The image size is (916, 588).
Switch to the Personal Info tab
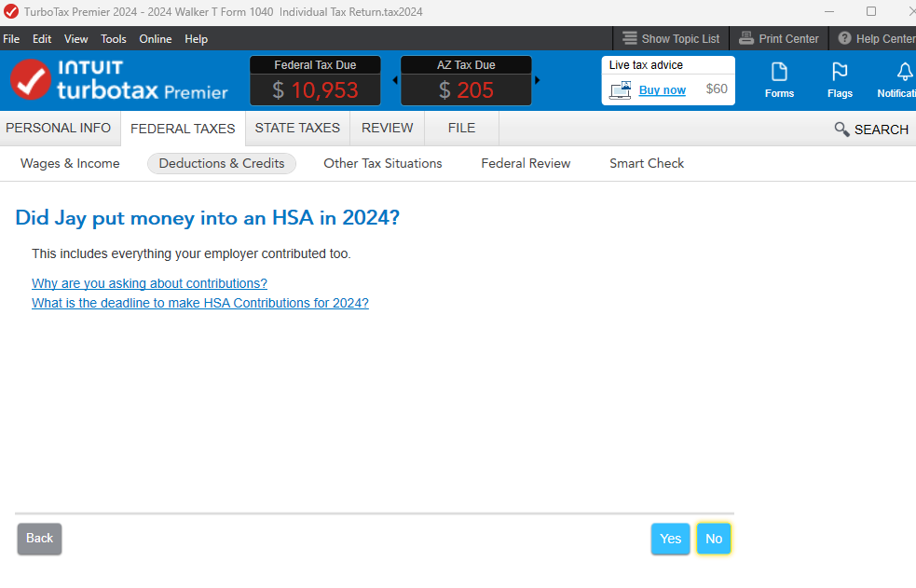[x=59, y=128]
